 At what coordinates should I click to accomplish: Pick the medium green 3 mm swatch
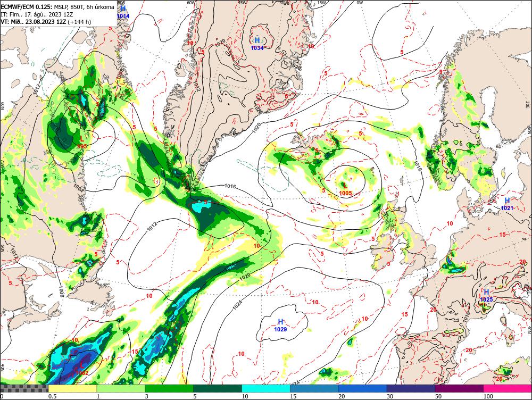pyautogui.click(x=169, y=388)
